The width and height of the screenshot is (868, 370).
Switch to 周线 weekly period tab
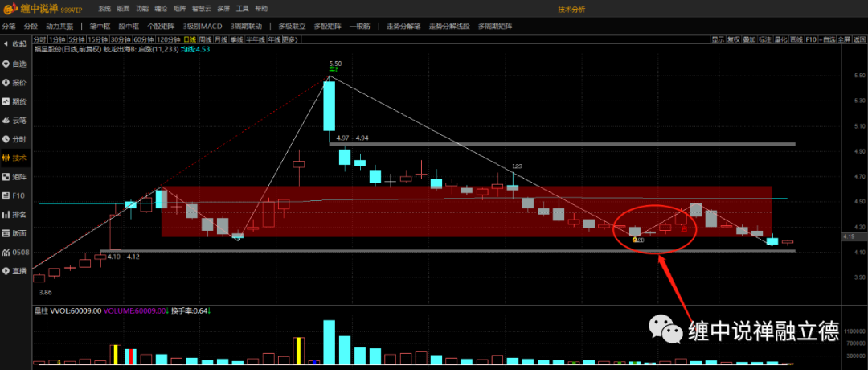[206, 39]
